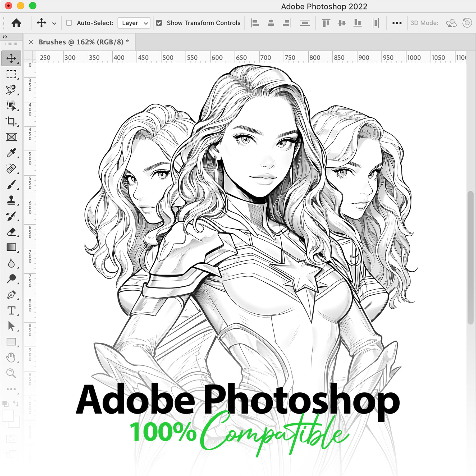Click Align vertical centers icon
Viewport: 476px width, 476px height.
click(342, 23)
